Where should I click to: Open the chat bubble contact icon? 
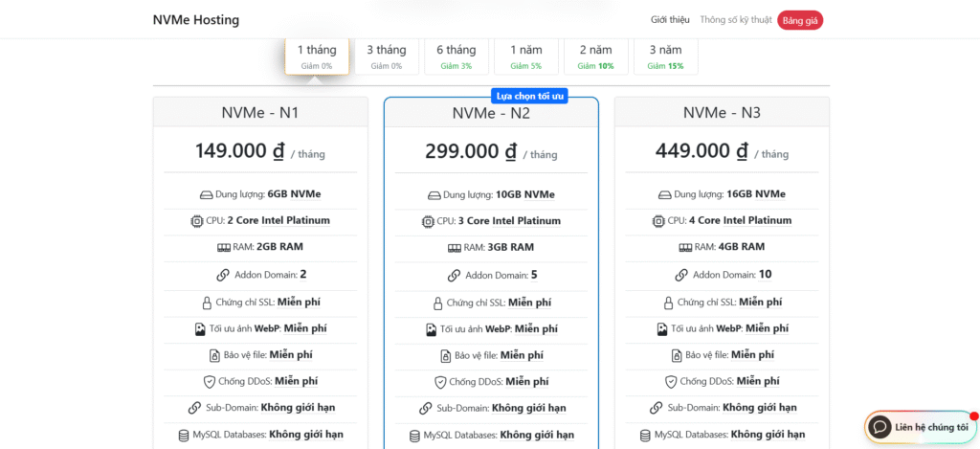880,426
